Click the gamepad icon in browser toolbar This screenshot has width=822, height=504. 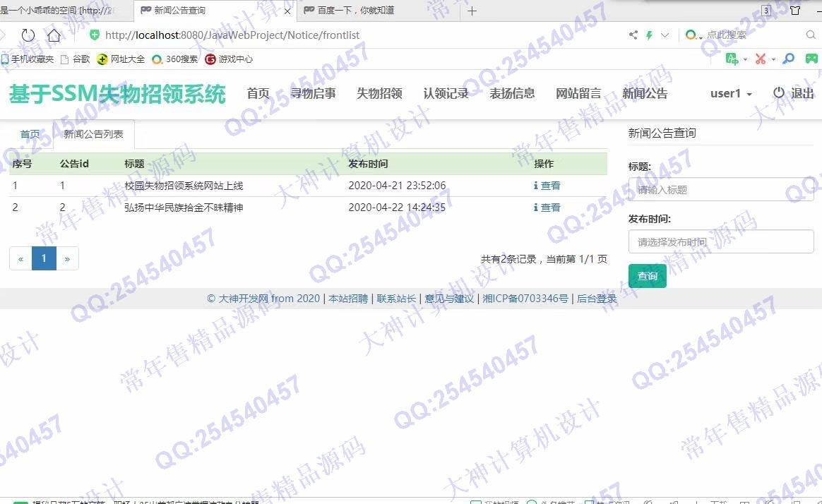812,59
